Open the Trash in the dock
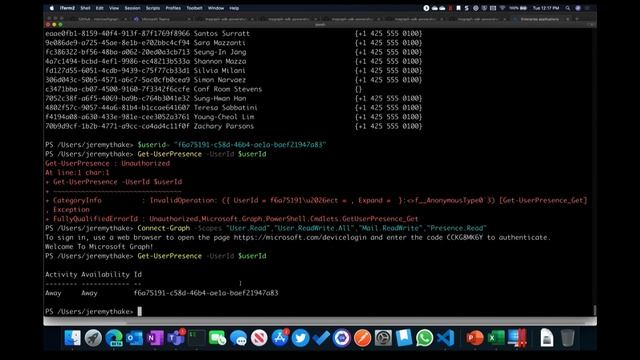Screen dimensions: 640x360 point(567,338)
